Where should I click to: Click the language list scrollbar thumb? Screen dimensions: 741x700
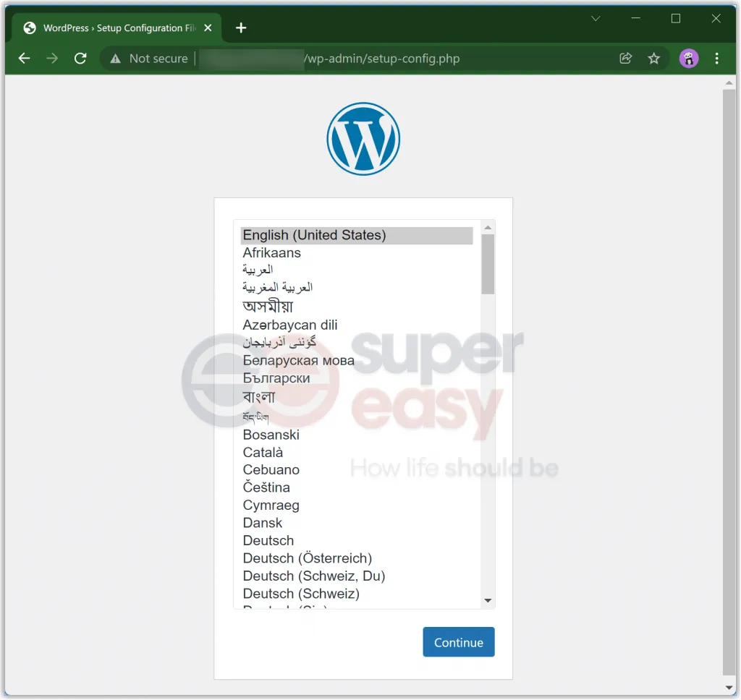coord(488,264)
